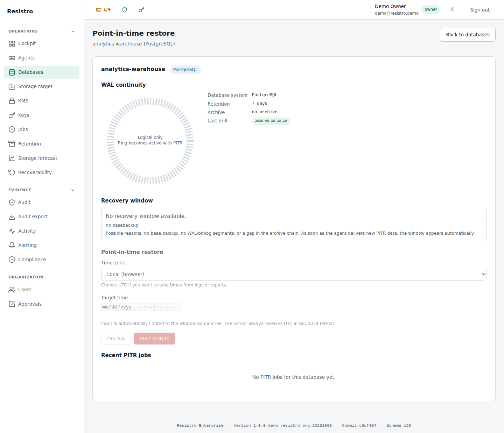Click the Last drill date badge
This screenshot has width=504, height=433.
[271, 121]
